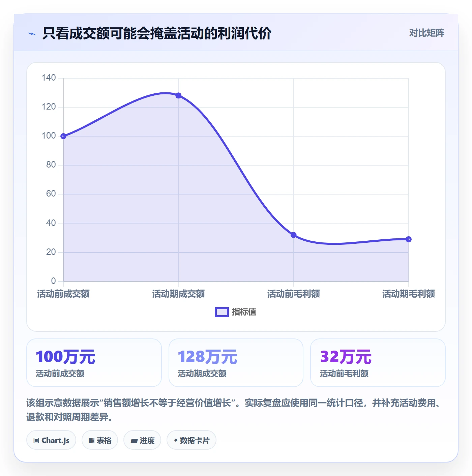This screenshot has width=472, height=476.
Task: Click the 对比矩阵 label in the header
Action: click(x=426, y=33)
